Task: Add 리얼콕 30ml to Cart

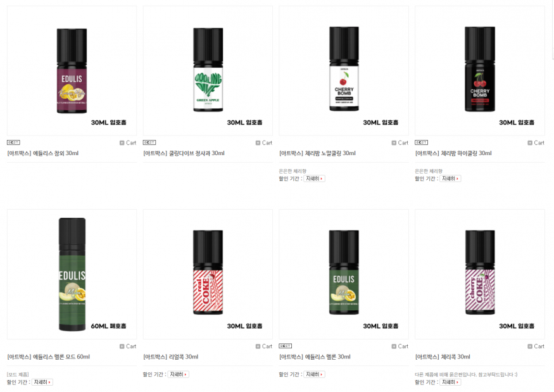Action: click(263, 346)
